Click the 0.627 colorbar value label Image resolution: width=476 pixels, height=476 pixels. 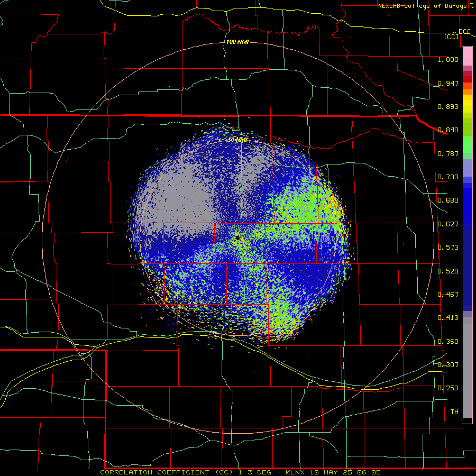[448, 224]
